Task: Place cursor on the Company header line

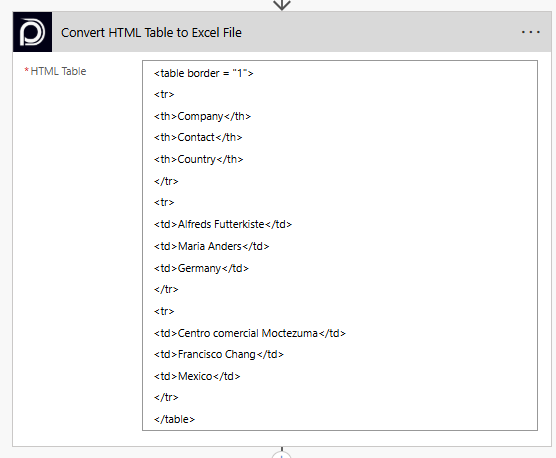Action: [x=202, y=116]
